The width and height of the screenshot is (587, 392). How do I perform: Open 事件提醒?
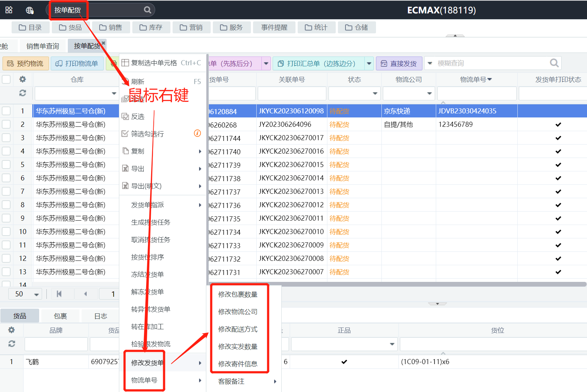coord(274,27)
